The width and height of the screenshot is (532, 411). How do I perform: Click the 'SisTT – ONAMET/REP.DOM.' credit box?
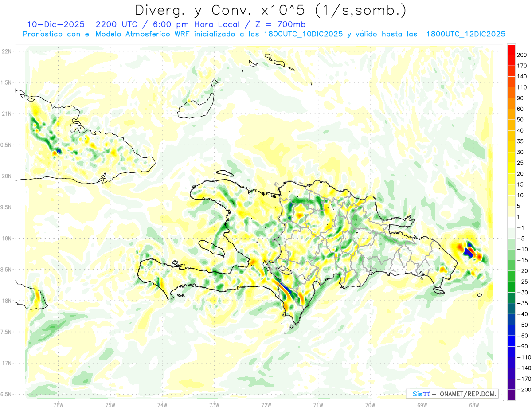pyautogui.click(x=452, y=394)
